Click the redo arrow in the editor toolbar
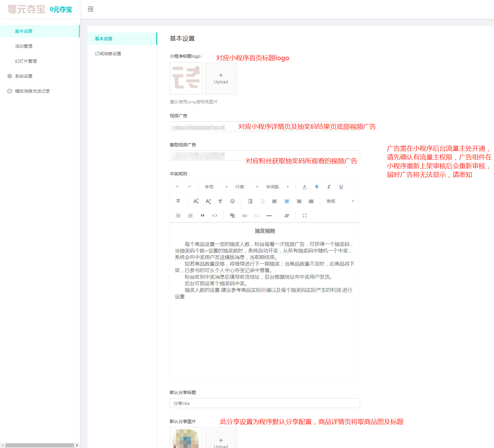494x448 pixels. click(x=189, y=187)
